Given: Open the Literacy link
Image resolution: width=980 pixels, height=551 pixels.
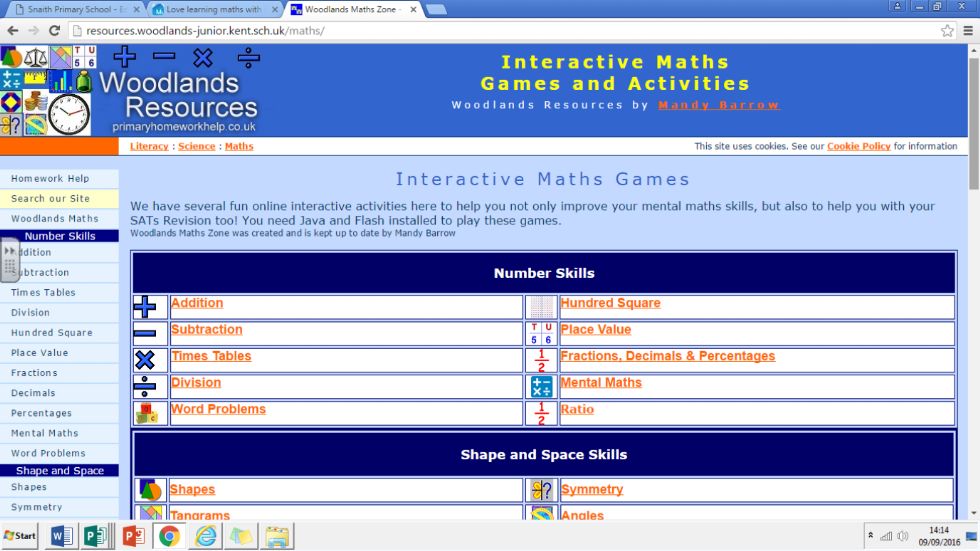Looking at the screenshot, I should tap(149, 146).
